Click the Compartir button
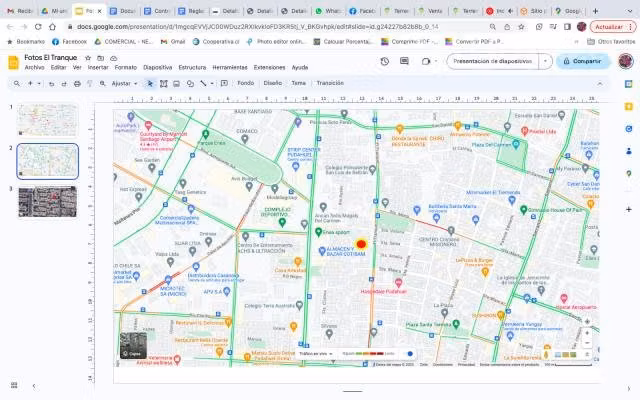The image size is (640, 400). (x=582, y=61)
